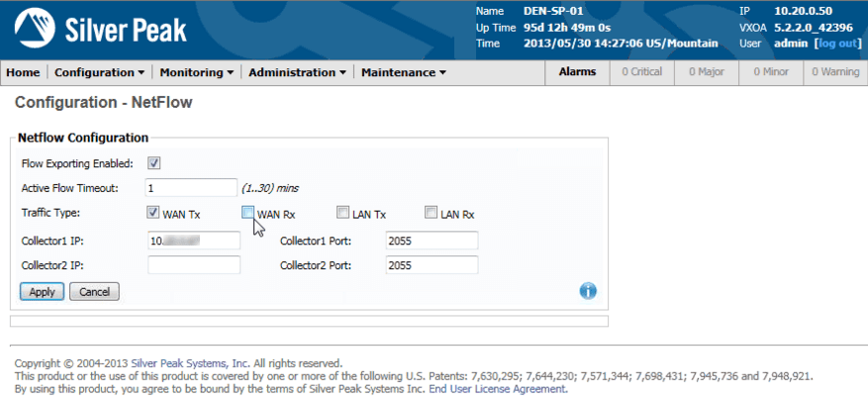Click the Apply button
The height and width of the screenshot is (399, 868).
(x=43, y=292)
